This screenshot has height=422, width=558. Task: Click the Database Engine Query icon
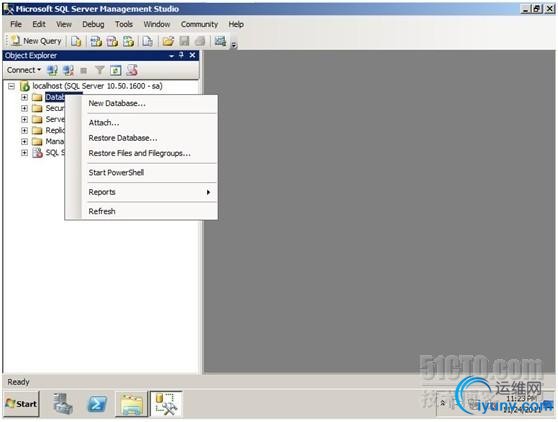[76, 41]
